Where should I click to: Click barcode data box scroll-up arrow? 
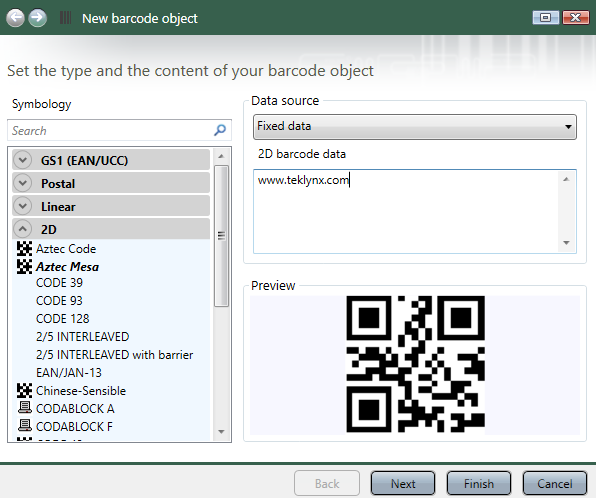coord(566,179)
